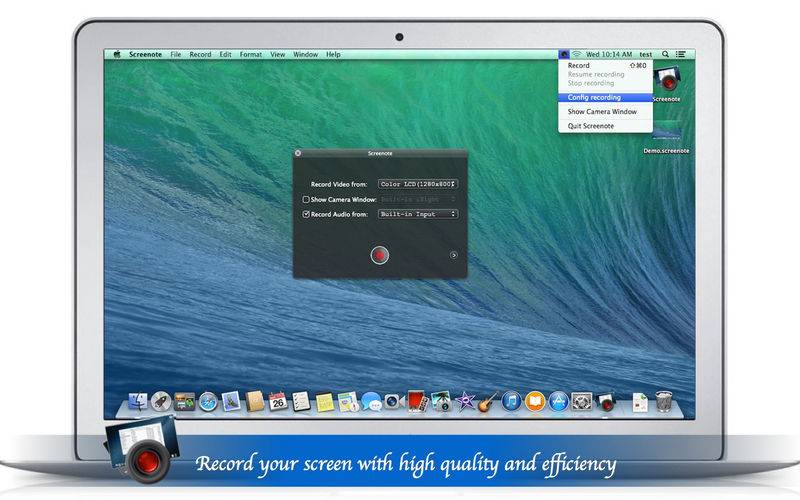Open Record Video from Color LCD dropdown
Viewport: 800px width, 500px height.
[x=418, y=184]
